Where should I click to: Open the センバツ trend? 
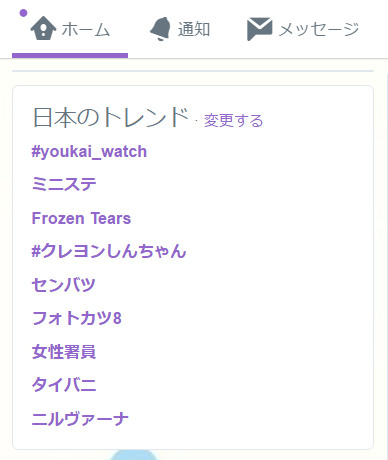pyautogui.click(x=64, y=285)
